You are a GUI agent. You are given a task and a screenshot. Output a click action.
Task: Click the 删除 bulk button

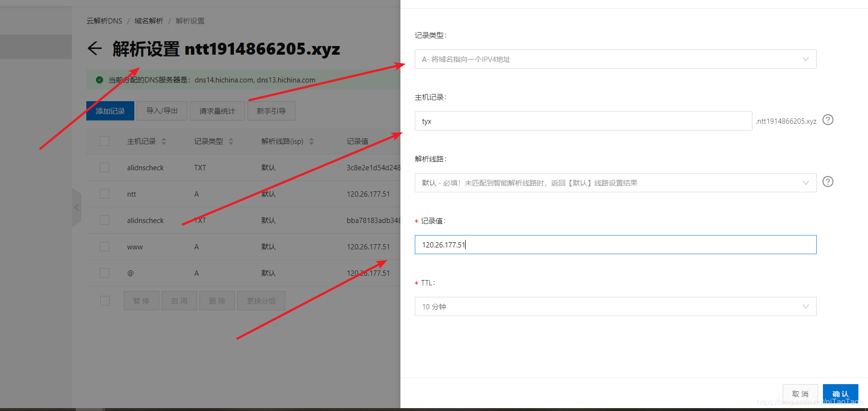click(x=217, y=301)
